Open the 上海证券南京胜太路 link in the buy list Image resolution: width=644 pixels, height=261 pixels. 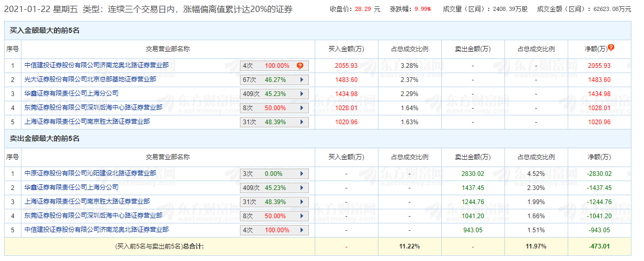[x=87, y=122]
